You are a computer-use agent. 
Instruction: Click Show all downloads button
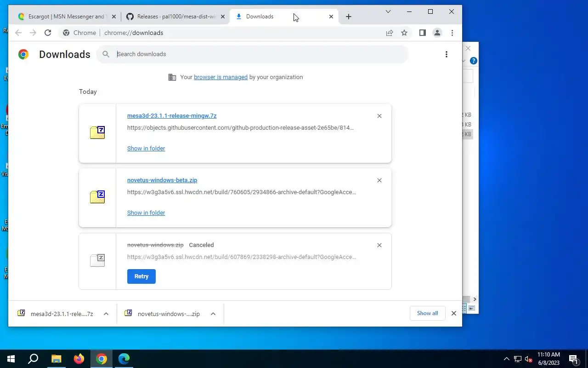[428, 313]
